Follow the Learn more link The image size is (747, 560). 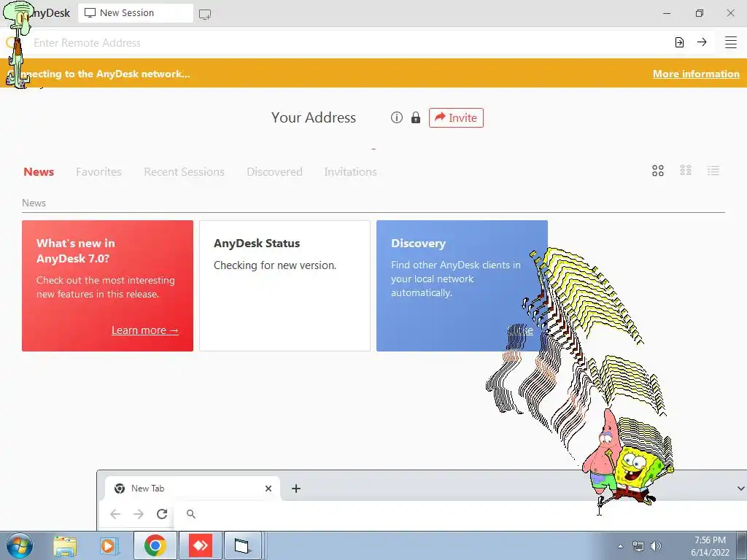[x=145, y=330]
